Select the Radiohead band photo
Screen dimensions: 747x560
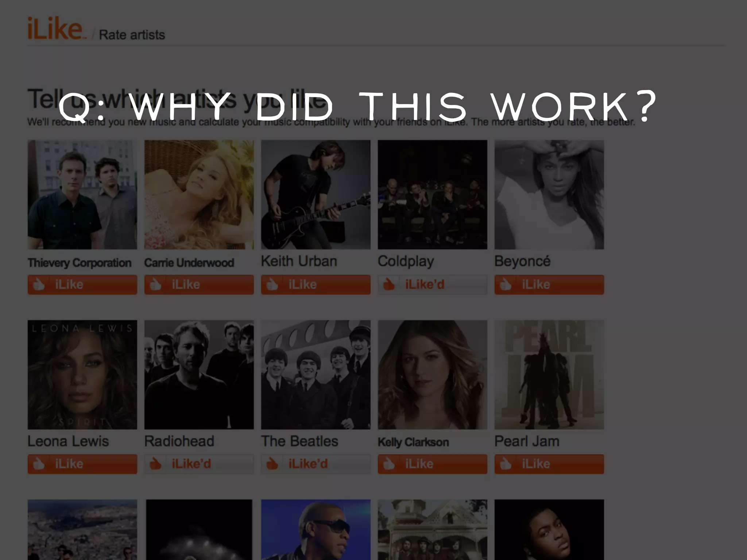click(199, 375)
